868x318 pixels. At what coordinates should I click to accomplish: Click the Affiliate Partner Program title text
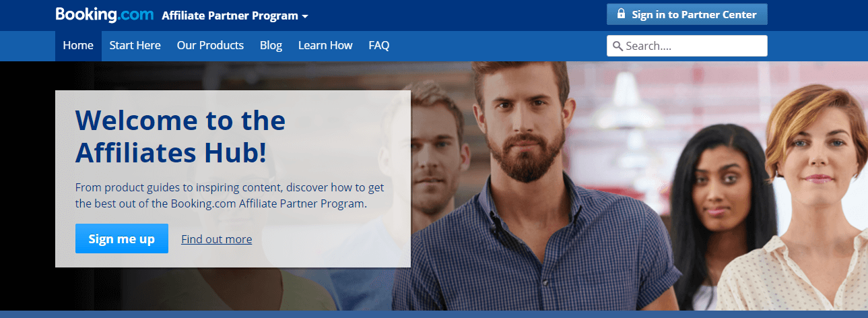[230, 15]
